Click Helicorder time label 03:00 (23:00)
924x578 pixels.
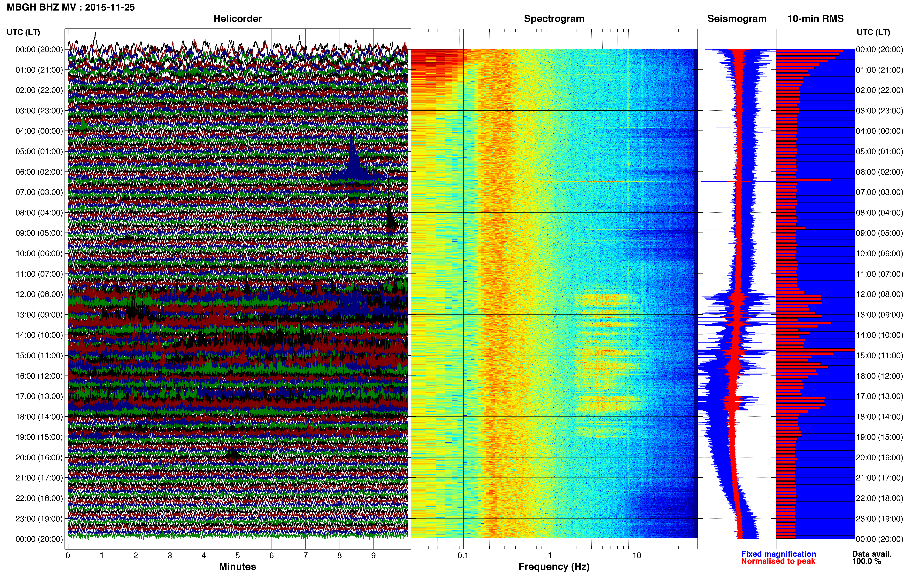(39, 111)
